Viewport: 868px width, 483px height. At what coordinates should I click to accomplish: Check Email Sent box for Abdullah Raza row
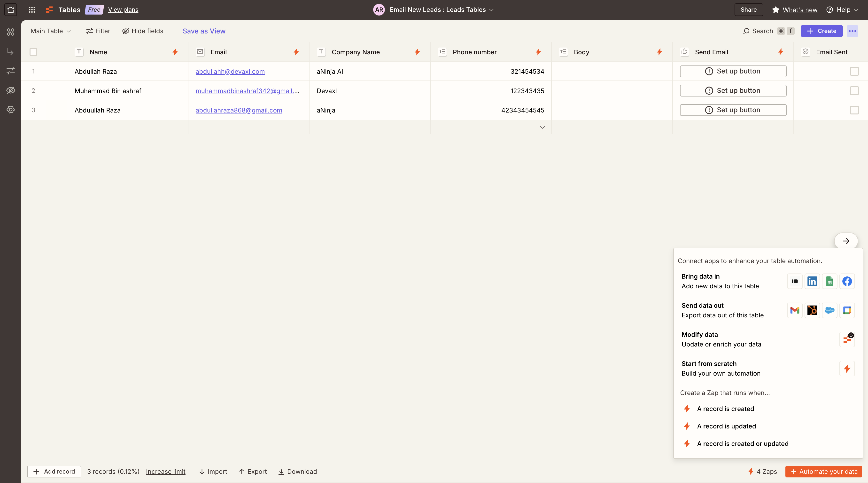point(854,72)
